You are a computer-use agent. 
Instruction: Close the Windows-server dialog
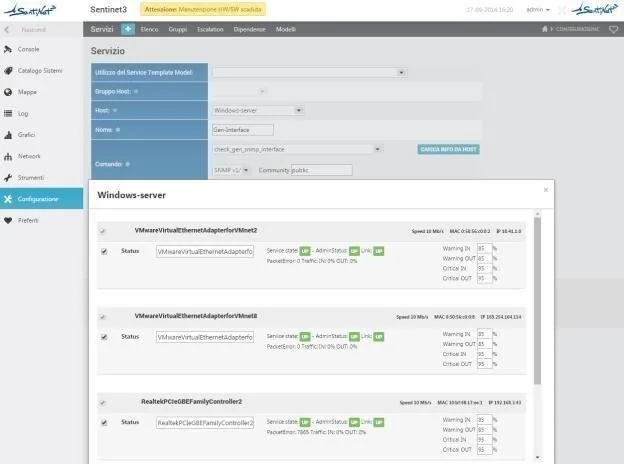(x=546, y=190)
